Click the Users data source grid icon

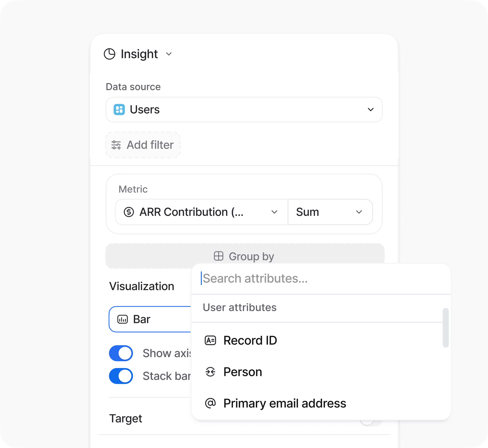(x=119, y=110)
